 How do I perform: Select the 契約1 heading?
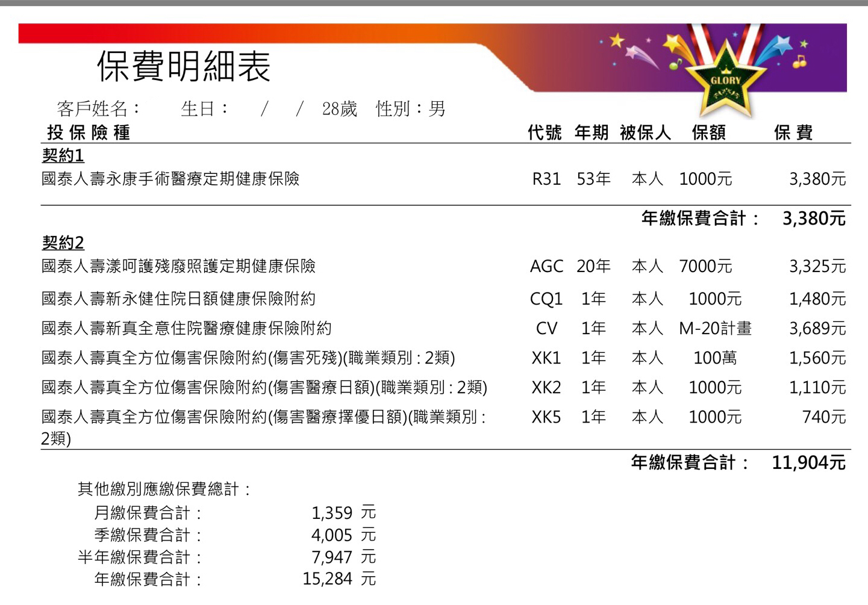[63, 155]
